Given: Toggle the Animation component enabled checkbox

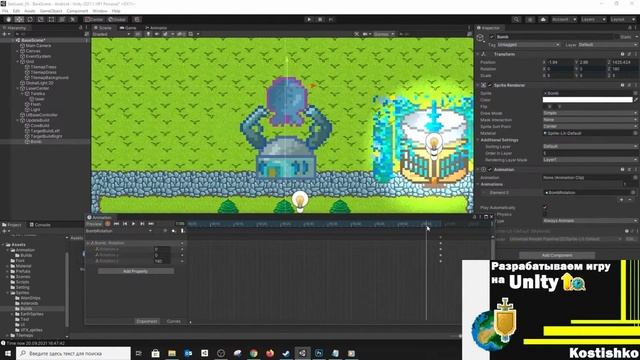Looking at the screenshot, I should (x=490, y=169).
